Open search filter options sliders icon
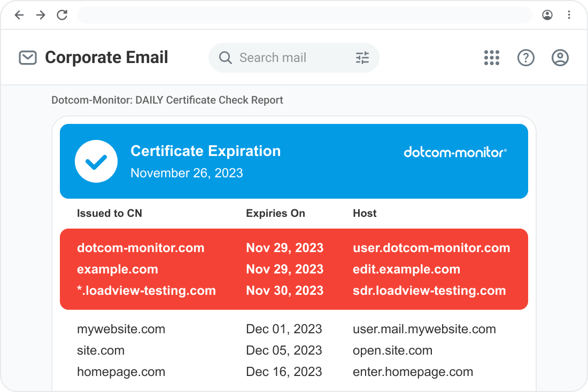 pyautogui.click(x=362, y=58)
